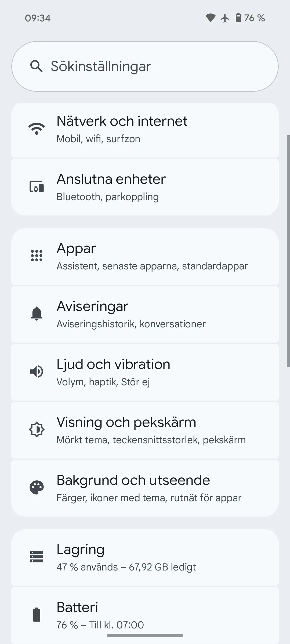290x644 pixels.
Task: Tap the search magnifier icon
Action: (36, 66)
